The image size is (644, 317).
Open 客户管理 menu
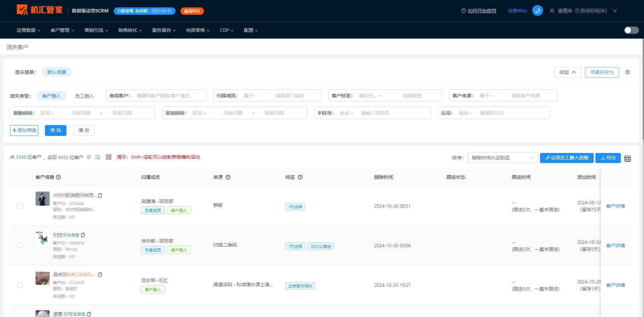pyautogui.click(x=62, y=30)
